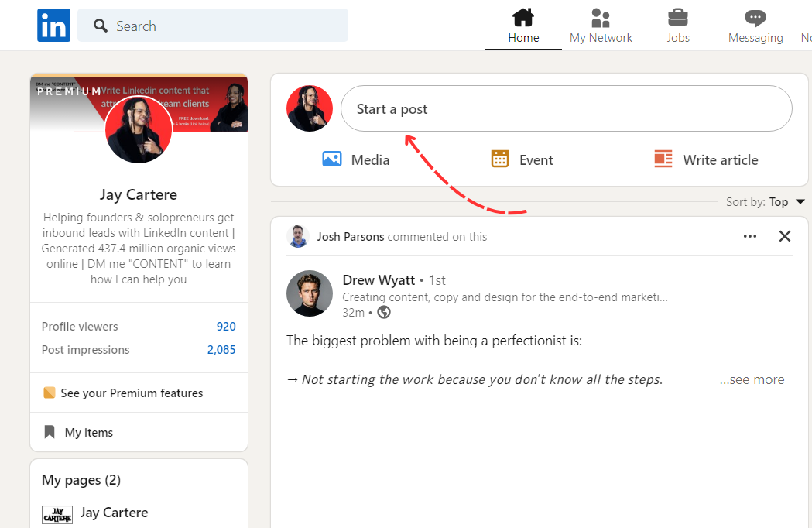
Task: Select the Media icon to attach a photo
Action: pyautogui.click(x=331, y=159)
